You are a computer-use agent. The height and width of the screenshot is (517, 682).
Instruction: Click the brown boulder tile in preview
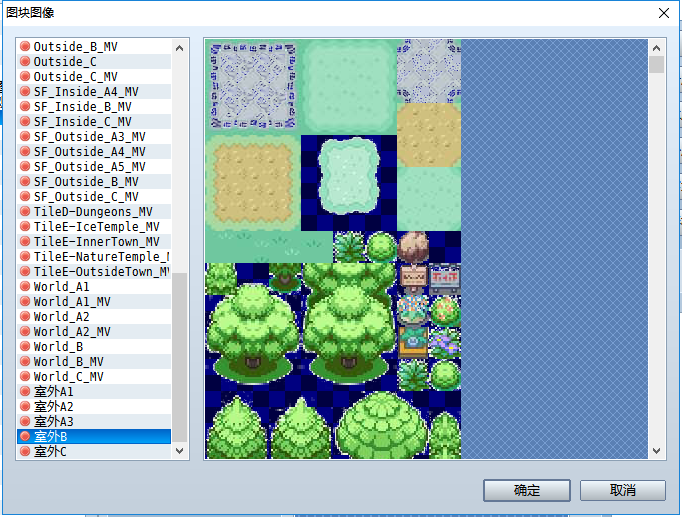click(413, 247)
